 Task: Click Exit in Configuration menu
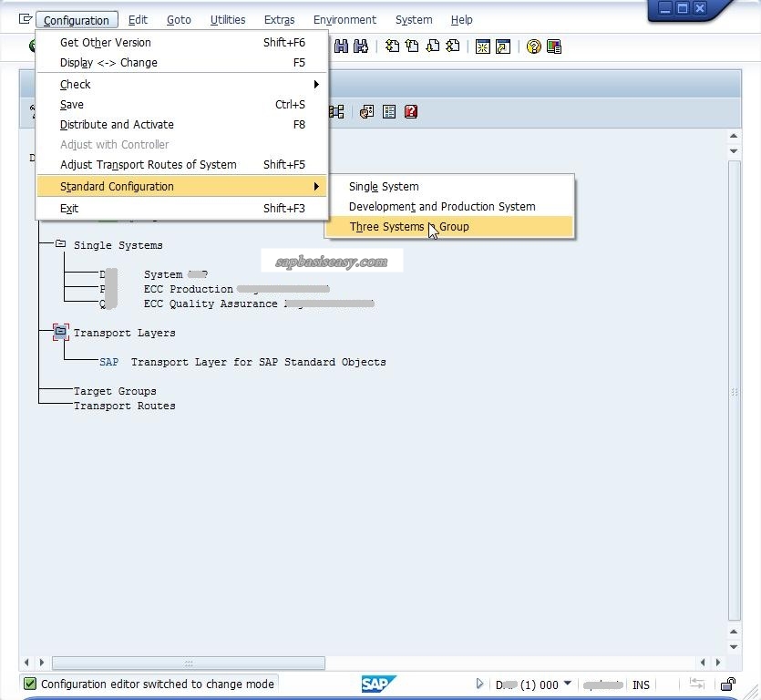182,208
